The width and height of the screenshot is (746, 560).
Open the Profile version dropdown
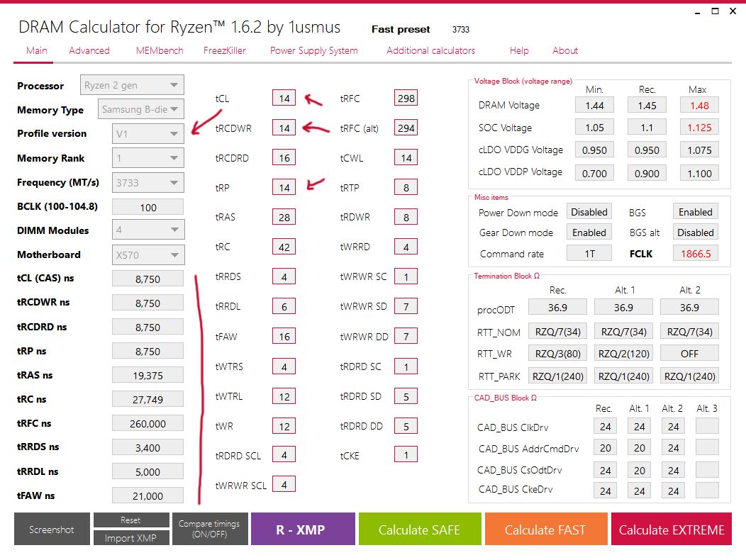[x=148, y=134]
